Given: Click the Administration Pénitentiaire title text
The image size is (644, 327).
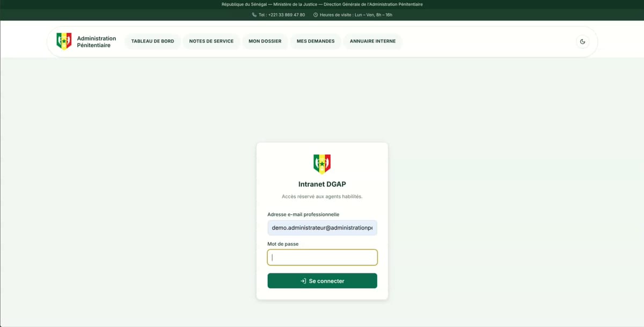Looking at the screenshot, I should 97,42.
